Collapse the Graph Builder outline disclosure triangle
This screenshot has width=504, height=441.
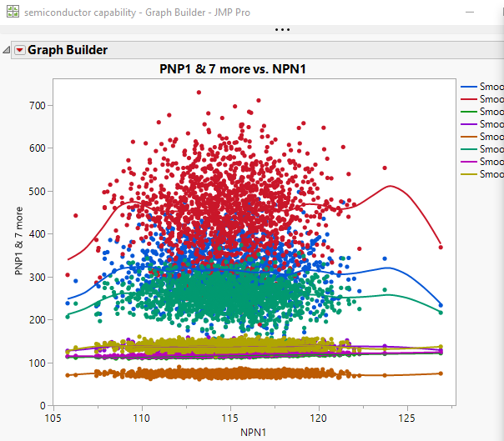[7, 50]
